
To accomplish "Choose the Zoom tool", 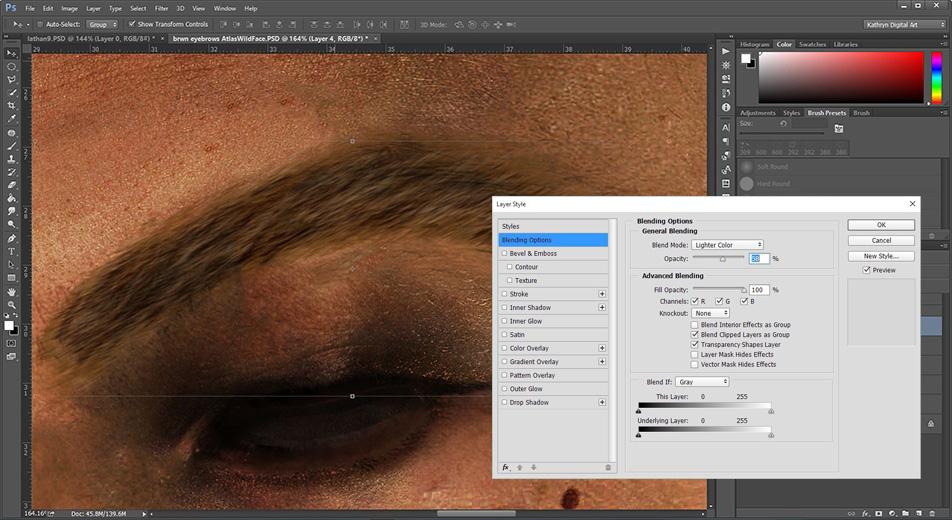I will [12, 305].
